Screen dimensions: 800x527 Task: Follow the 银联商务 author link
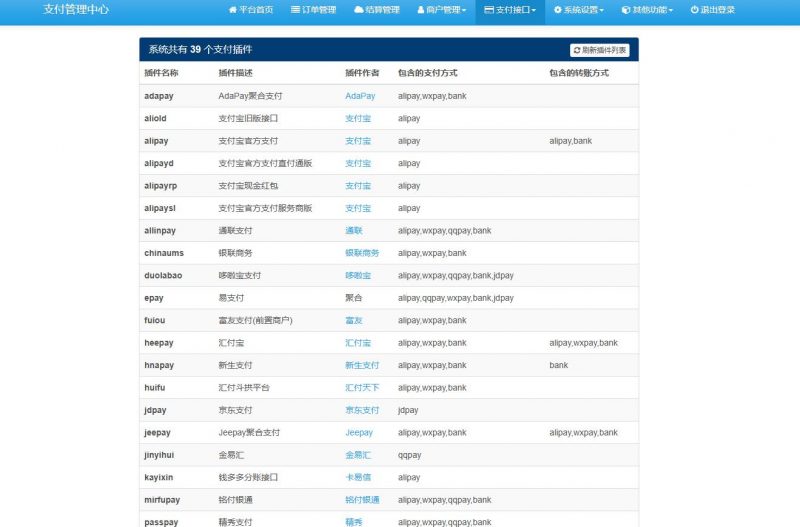pos(362,253)
